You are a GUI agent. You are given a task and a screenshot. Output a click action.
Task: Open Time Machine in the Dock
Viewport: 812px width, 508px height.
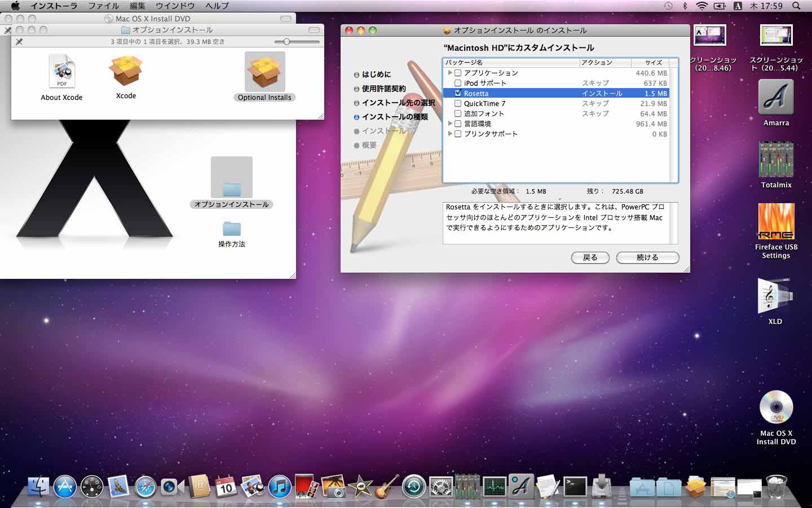[414, 486]
